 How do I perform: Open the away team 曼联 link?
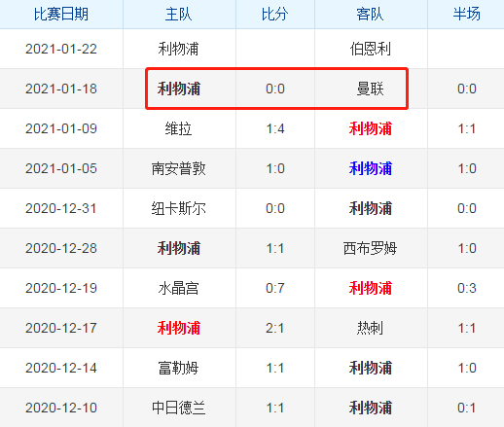370,89
